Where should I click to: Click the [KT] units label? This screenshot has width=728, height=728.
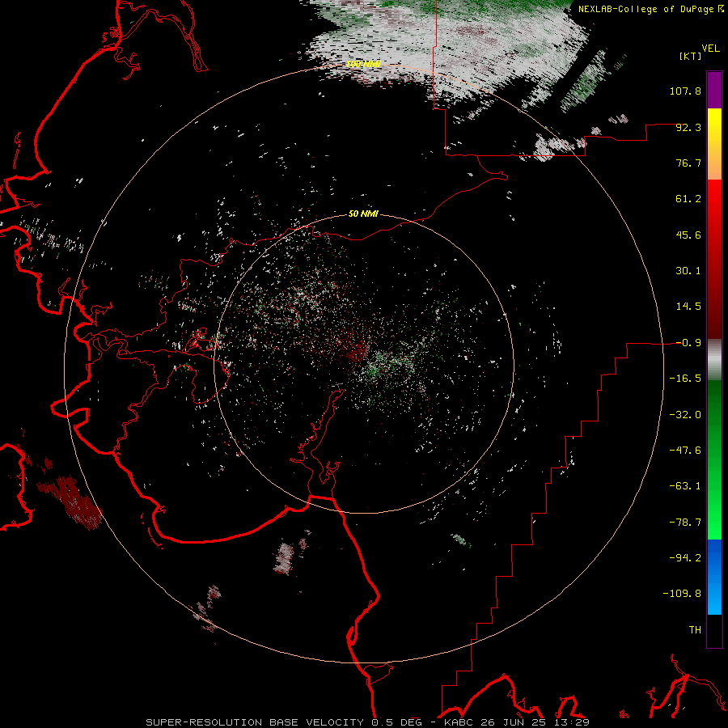click(x=690, y=56)
